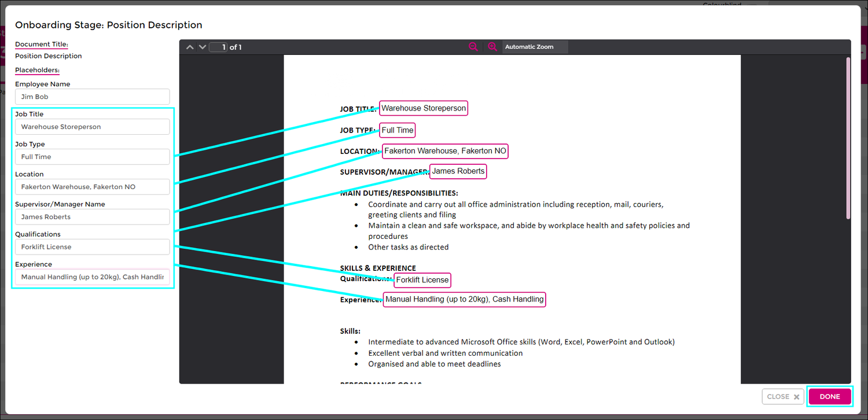Select the Location field with Fakerton Warehouse
The image size is (868, 420).
(92, 187)
